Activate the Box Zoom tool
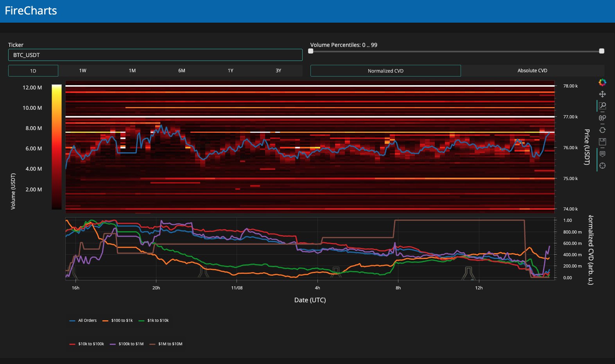Viewport: 615px width, 364px height. (x=602, y=106)
